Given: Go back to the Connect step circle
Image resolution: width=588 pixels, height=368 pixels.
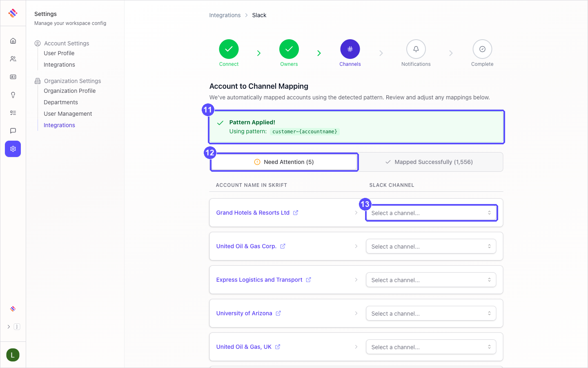Looking at the screenshot, I should point(229,49).
